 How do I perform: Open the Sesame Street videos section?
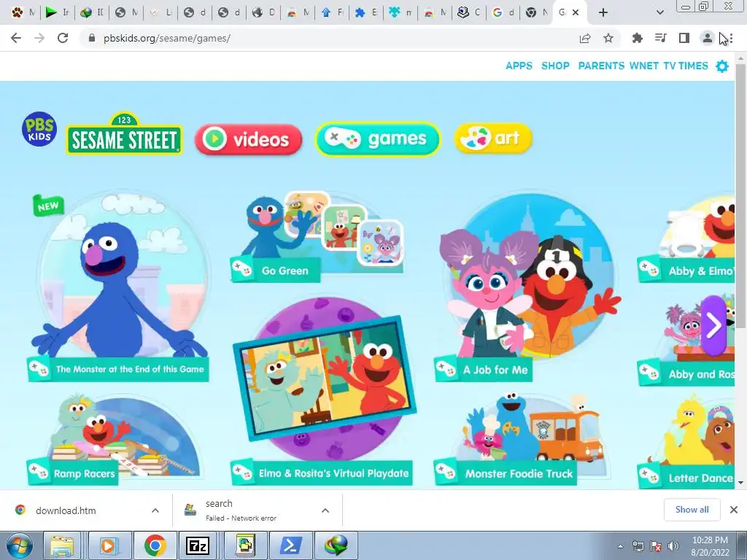pyautogui.click(x=248, y=139)
